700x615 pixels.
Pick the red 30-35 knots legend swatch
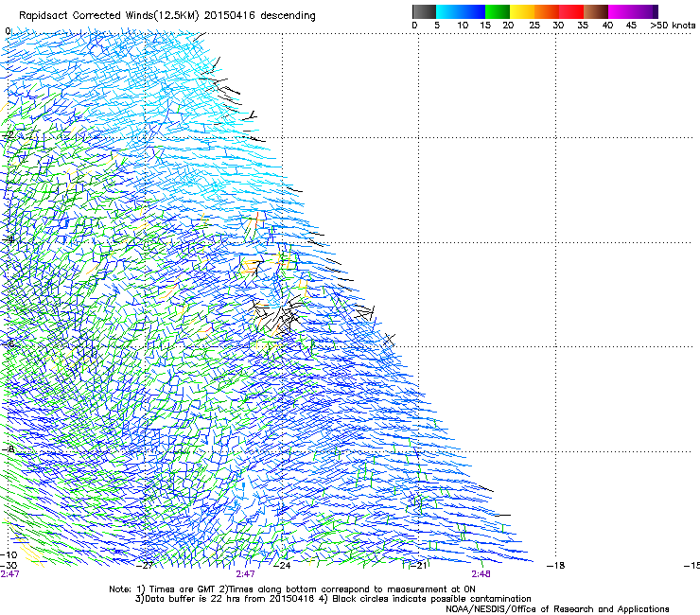click(x=571, y=11)
